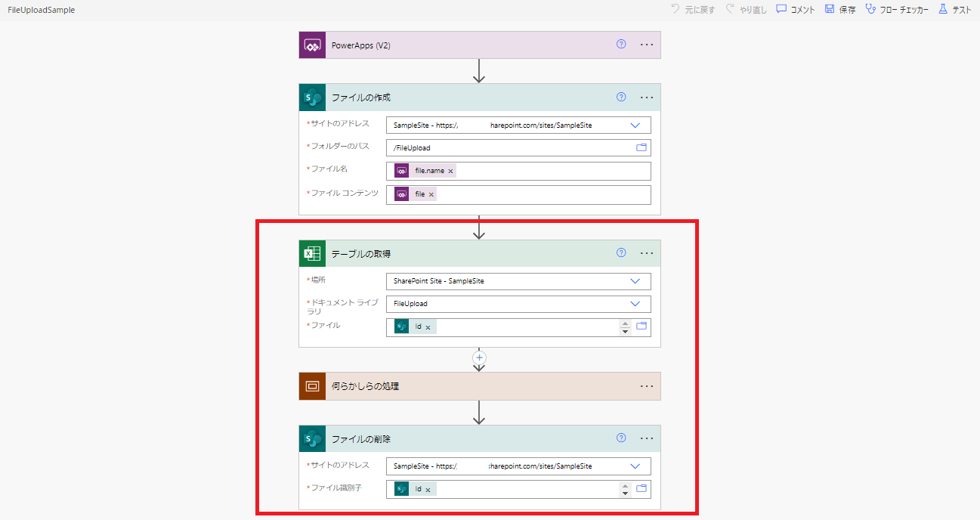This screenshot has width=980, height=520.
Task: Open folder browser for フォルダーのパス field
Action: (642, 147)
